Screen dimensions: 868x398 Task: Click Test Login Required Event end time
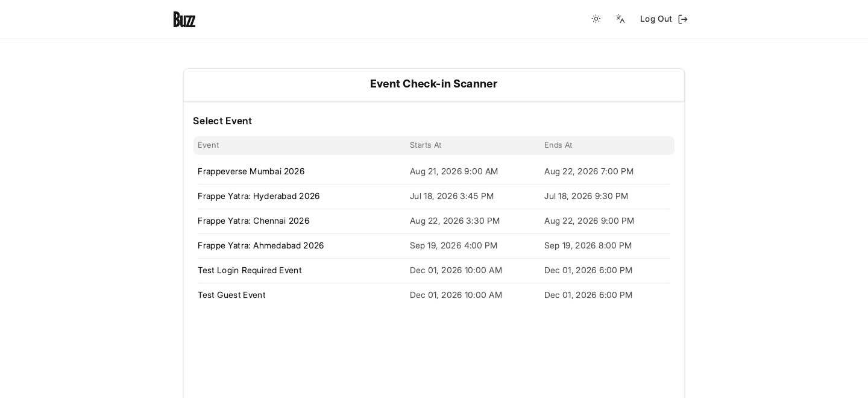tap(588, 271)
